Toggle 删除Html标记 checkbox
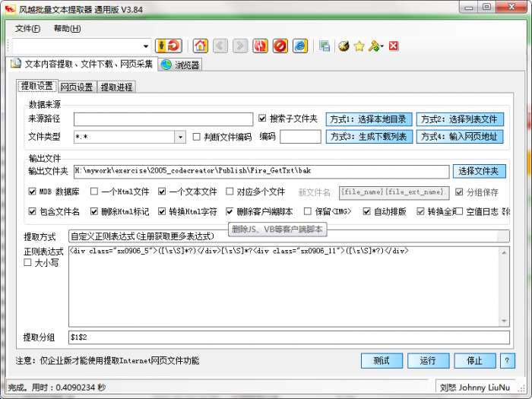The image size is (532, 399). pos(94,211)
